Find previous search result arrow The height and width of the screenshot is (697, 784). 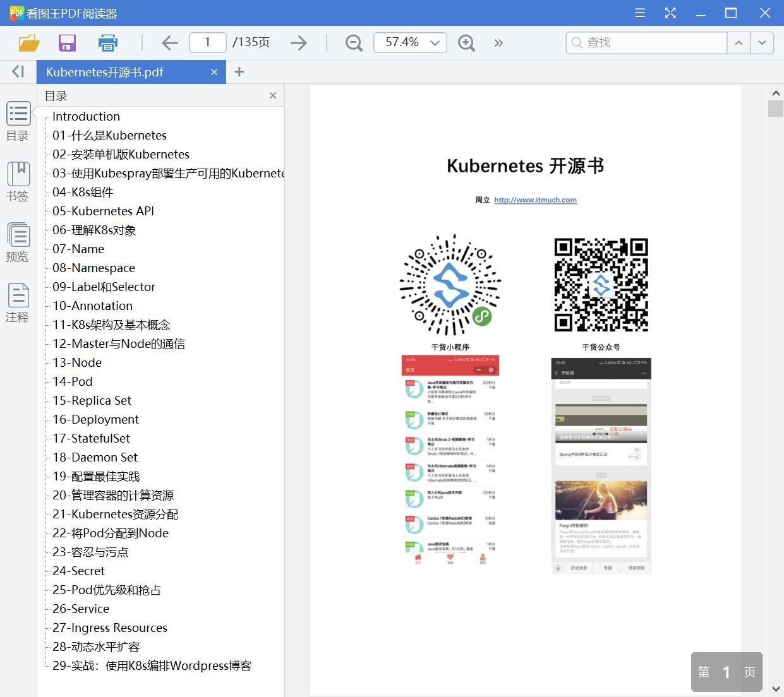coord(738,43)
